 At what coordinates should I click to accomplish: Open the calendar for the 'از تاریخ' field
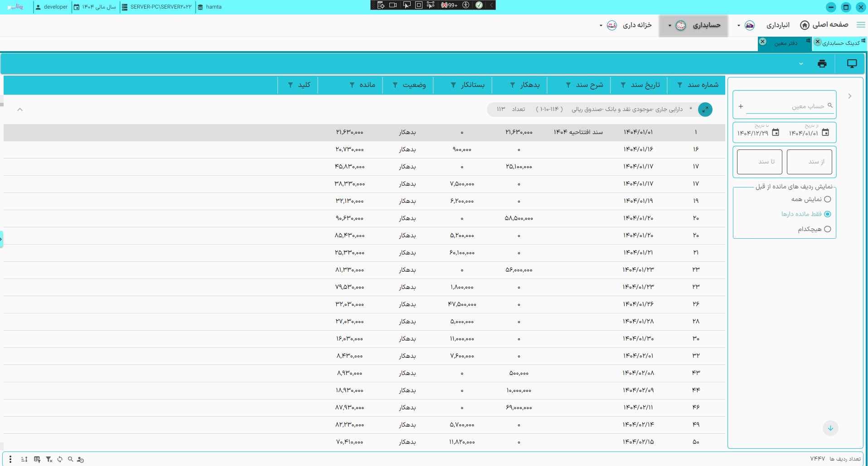click(x=825, y=133)
